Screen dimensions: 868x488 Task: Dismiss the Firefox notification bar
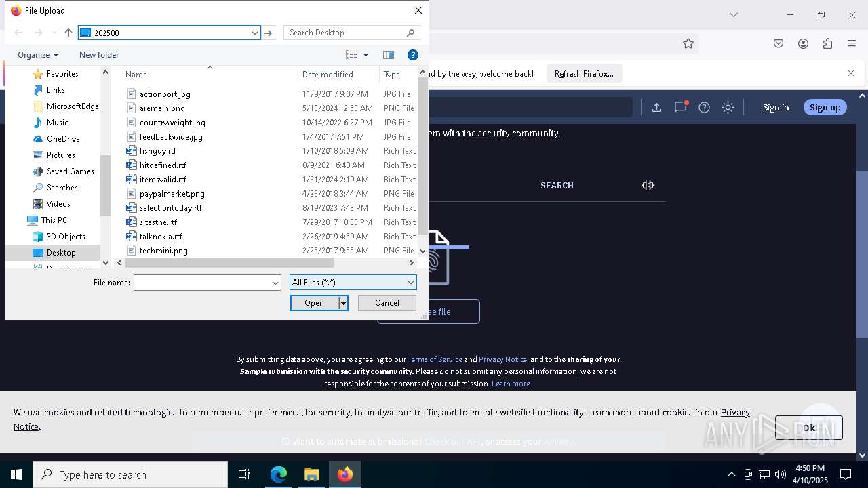click(x=851, y=73)
